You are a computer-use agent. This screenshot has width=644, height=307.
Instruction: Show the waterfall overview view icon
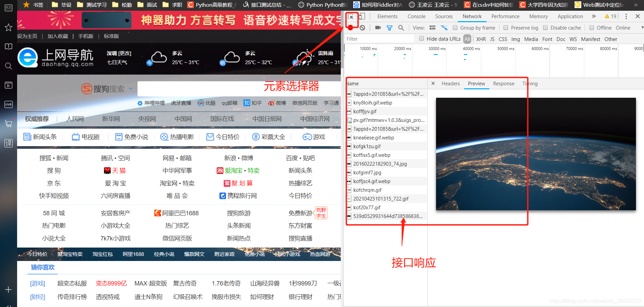tap(444, 28)
